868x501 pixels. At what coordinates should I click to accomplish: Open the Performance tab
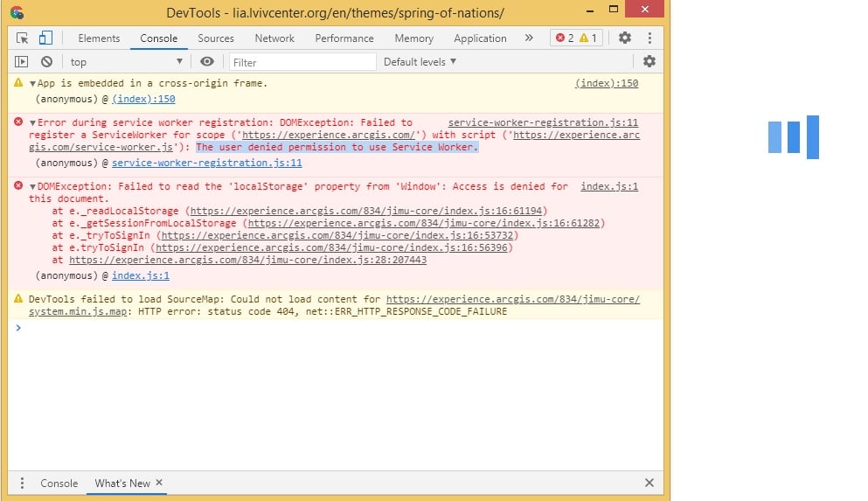(344, 38)
